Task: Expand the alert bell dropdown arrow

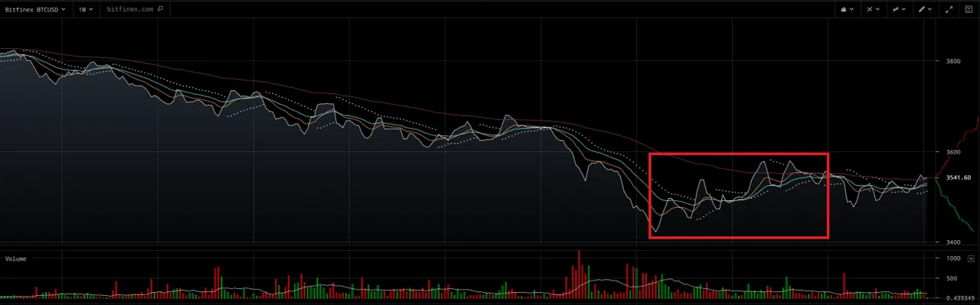Action: click(851, 9)
